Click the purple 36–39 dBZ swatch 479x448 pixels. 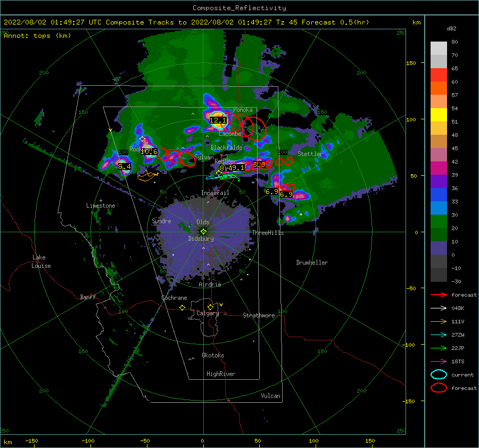439,181
